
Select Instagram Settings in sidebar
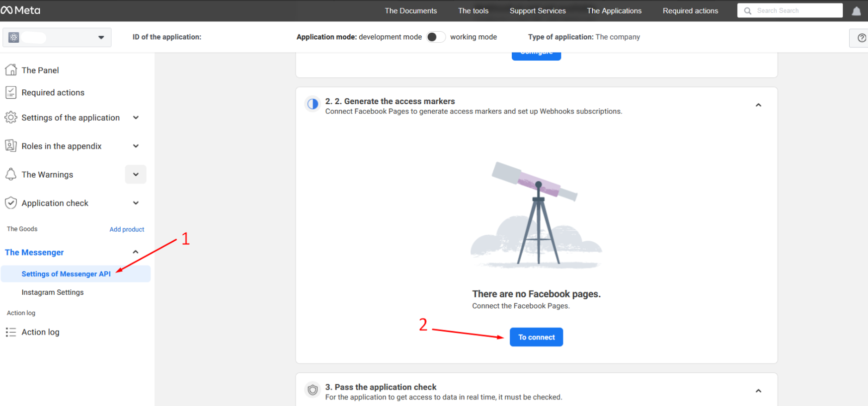point(53,292)
